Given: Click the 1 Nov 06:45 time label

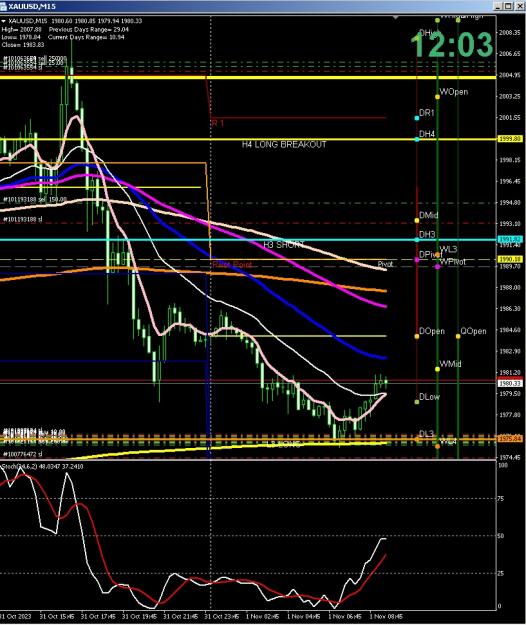Looking at the screenshot, I should pos(345,616).
